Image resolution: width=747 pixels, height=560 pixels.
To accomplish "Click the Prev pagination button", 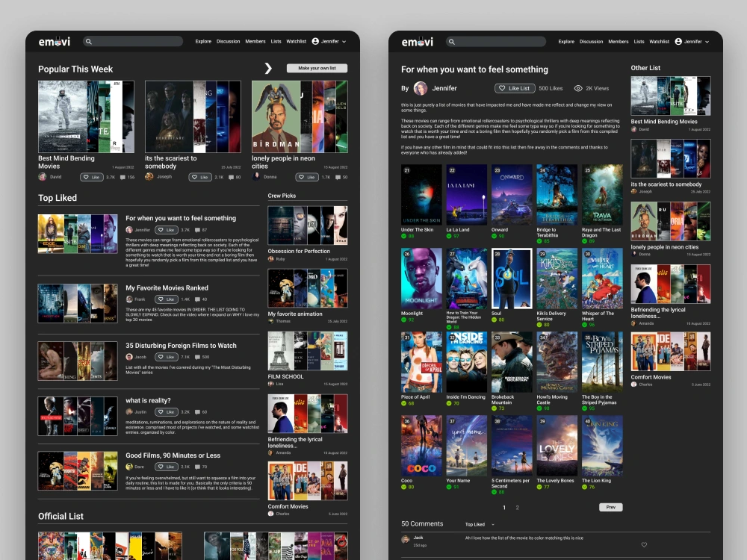I will pyautogui.click(x=611, y=507).
